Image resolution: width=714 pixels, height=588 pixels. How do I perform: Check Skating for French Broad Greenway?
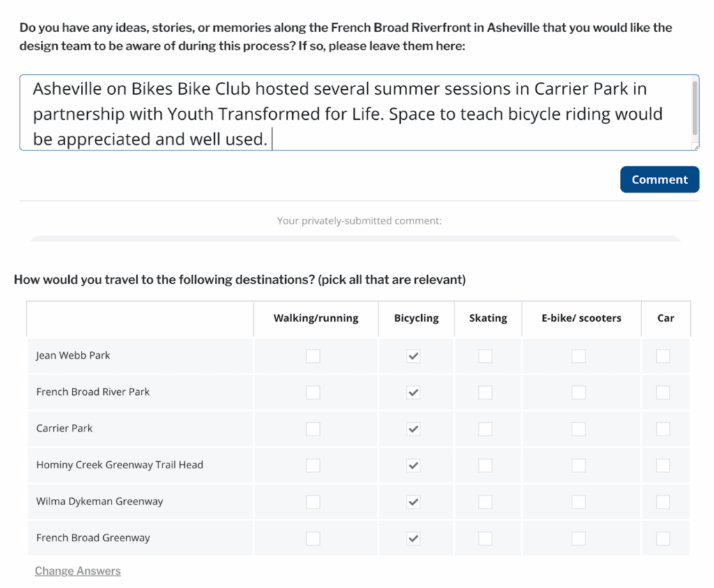point(485,539)
